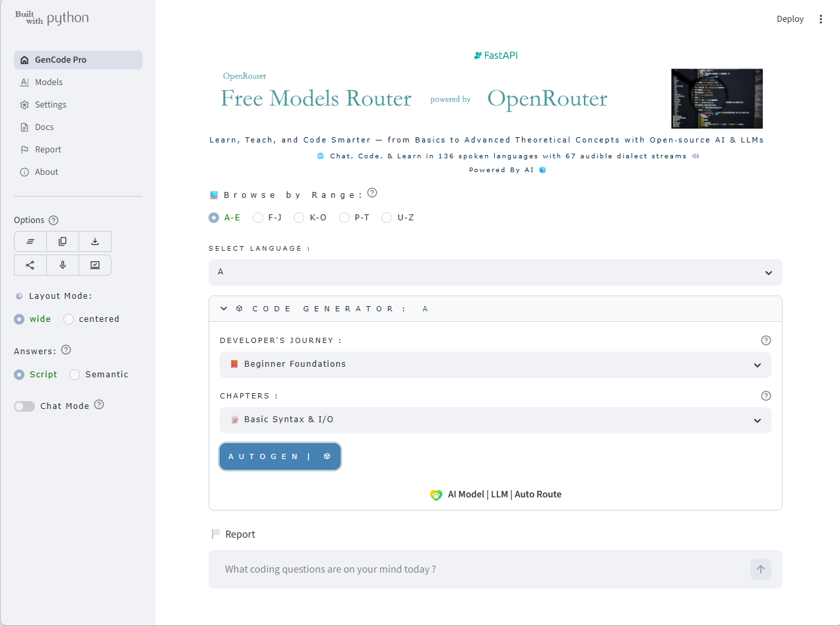
Task: Go to the Models page
Action: (78, 82)
